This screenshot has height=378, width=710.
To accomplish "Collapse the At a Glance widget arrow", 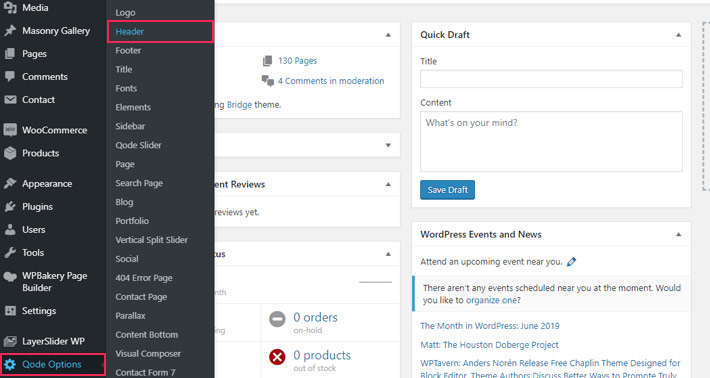I will 388,35.
